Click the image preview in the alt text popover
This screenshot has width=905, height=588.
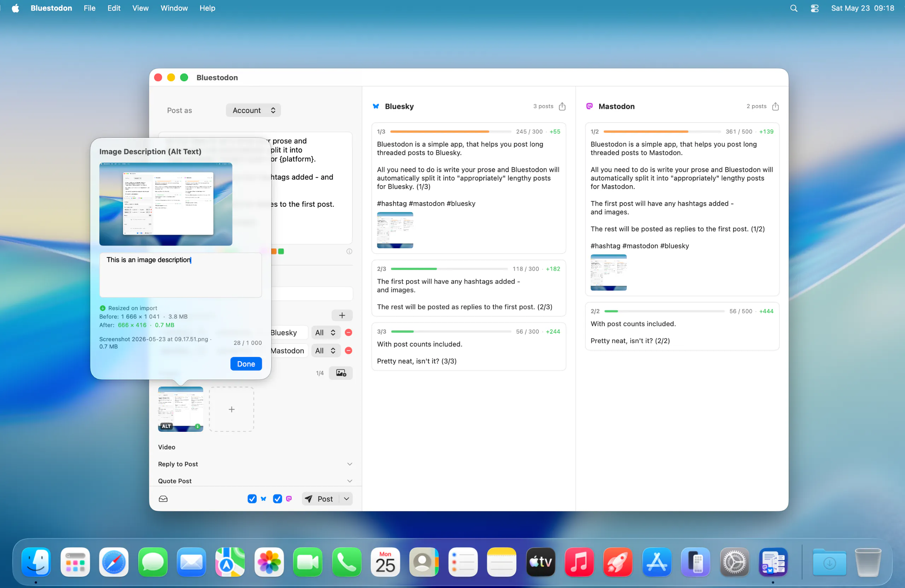(x=166, y=204)
